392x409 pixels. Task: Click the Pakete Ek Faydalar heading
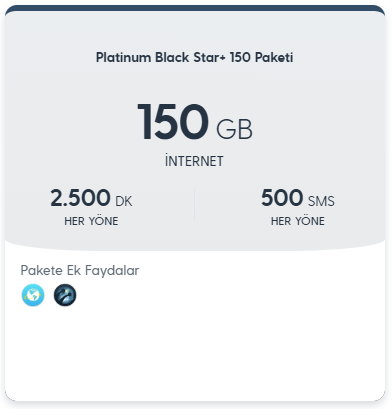pos(80,270)
